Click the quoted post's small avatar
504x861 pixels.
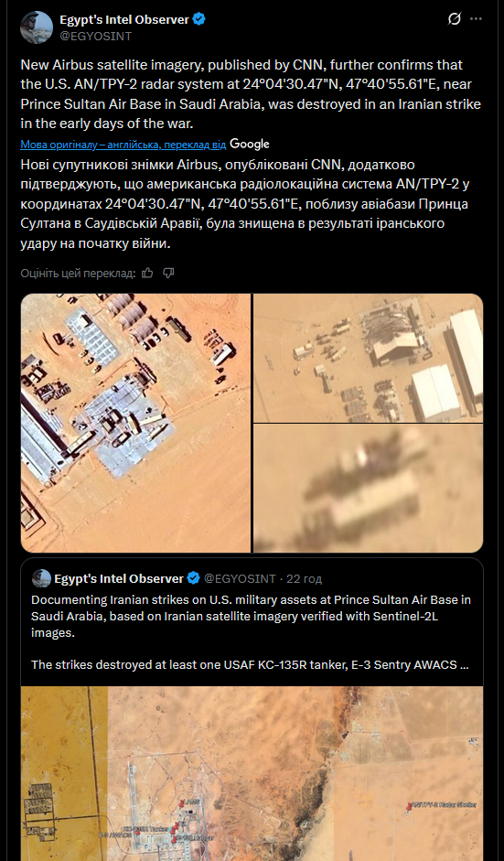[x=41, y=578]
